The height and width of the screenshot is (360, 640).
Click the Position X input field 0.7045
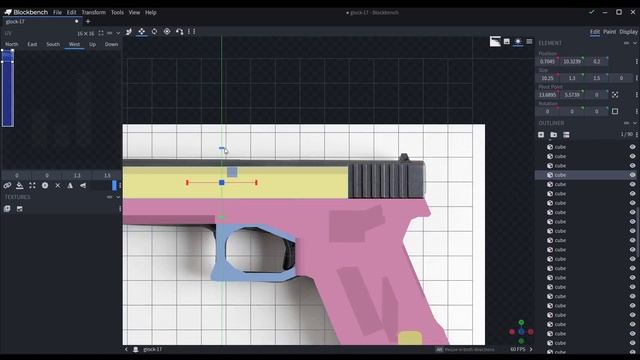tap(547, 61)
